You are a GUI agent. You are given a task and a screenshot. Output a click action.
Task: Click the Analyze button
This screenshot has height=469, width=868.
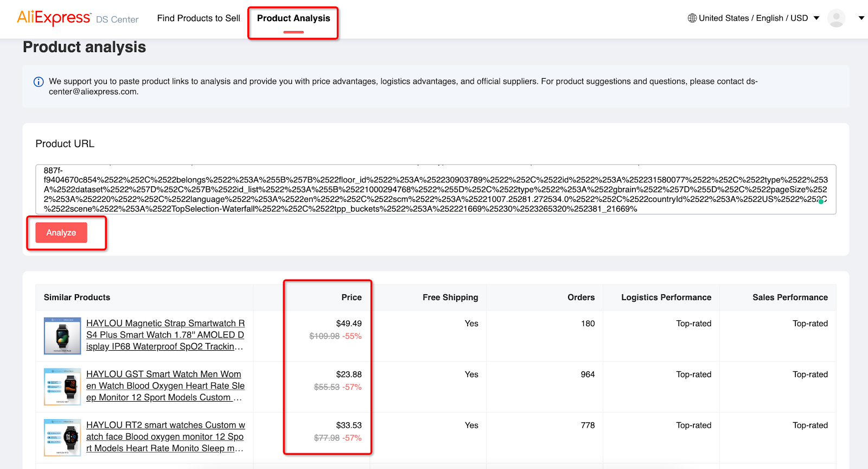click(61, 232)
